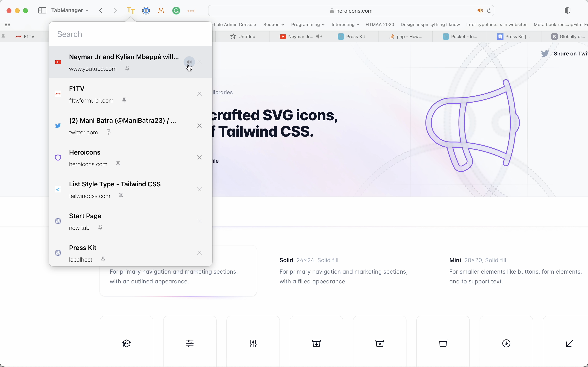
Task: Switch to the php - How... tab
Action: pos(406,36)
